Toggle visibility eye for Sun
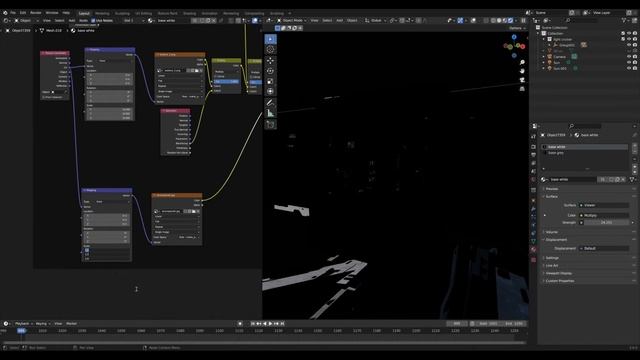 [629, 62]
